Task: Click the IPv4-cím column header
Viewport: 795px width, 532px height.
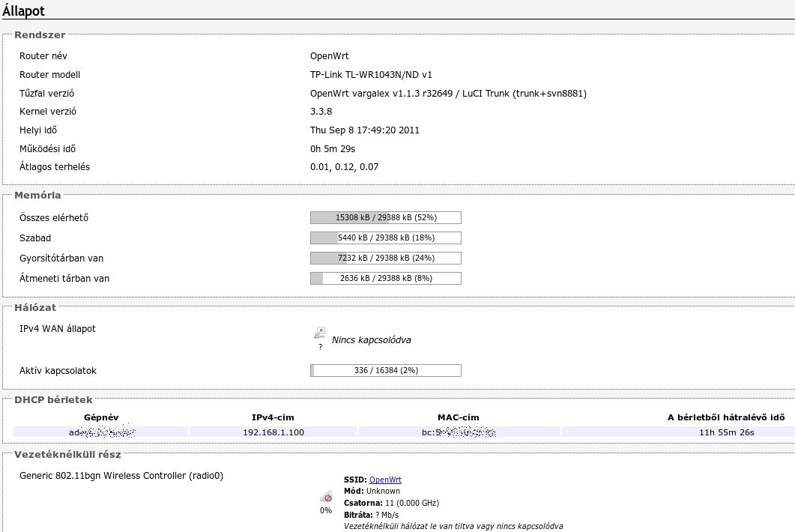Action: click(x=273, y=417)
